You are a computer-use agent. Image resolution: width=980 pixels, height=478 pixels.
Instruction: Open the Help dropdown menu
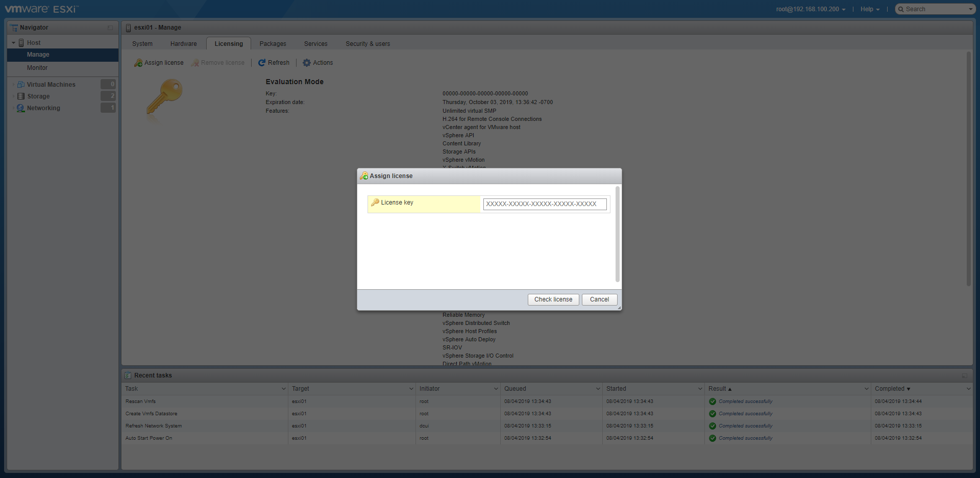pos(870,9)
